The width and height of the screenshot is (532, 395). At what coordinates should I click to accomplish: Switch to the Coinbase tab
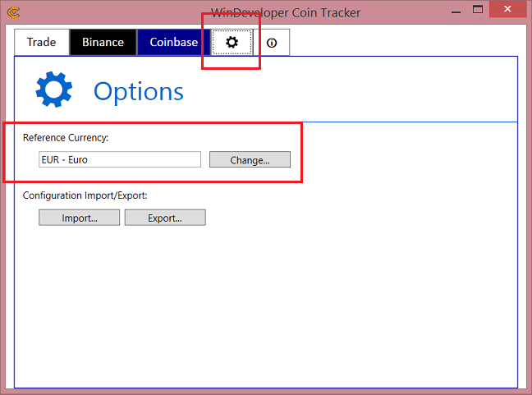coord(174,43)
